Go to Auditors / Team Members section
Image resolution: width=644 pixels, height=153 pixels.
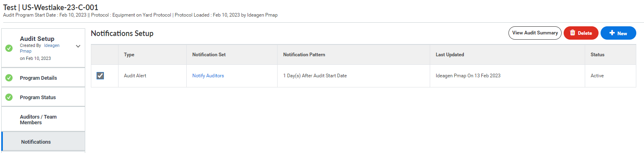[43, 119]
